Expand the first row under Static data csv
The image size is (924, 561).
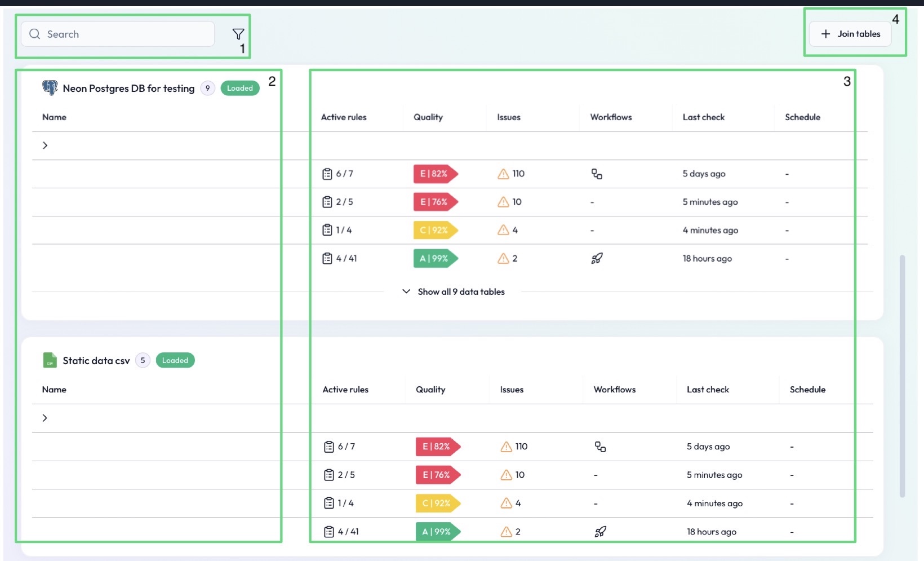click(45, 418)
